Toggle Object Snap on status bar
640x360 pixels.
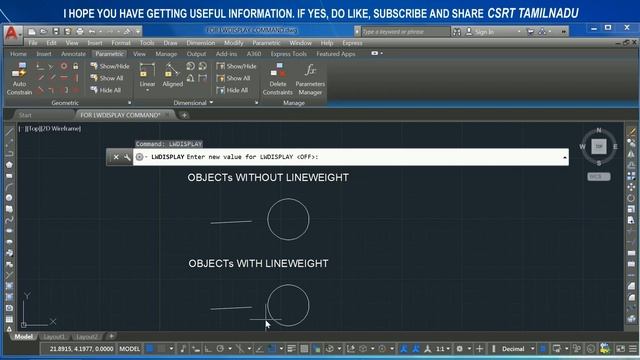(x=271, y=349)
